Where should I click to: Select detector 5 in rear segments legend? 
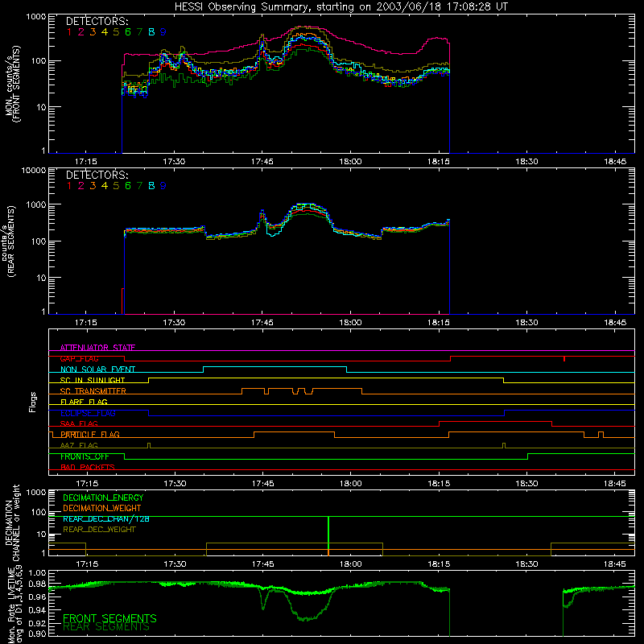tap(116, 186)
